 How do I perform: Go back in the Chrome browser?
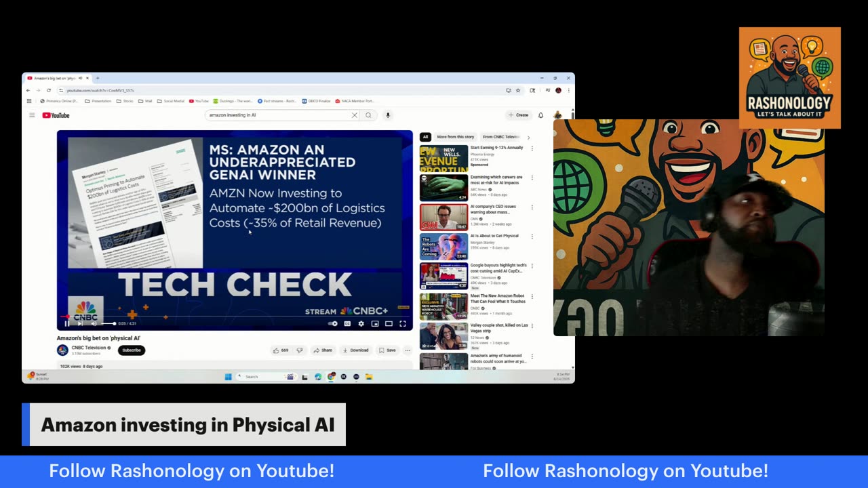coord(28,90)
